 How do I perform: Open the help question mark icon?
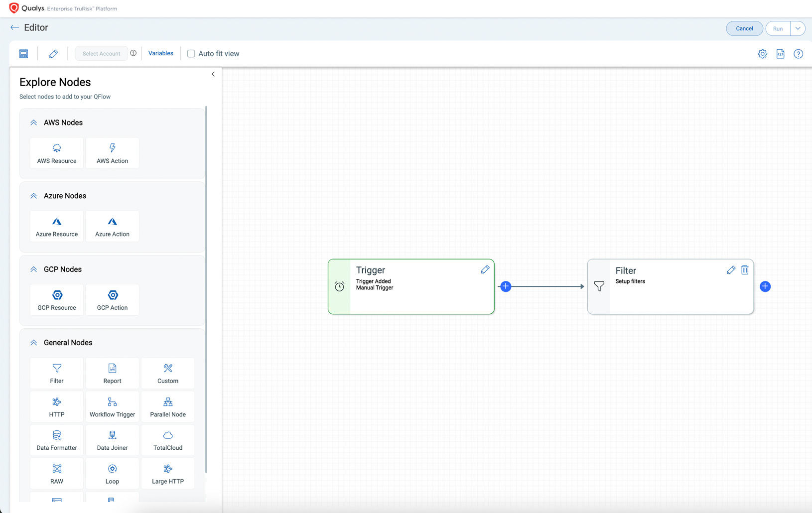coord(798,54)
